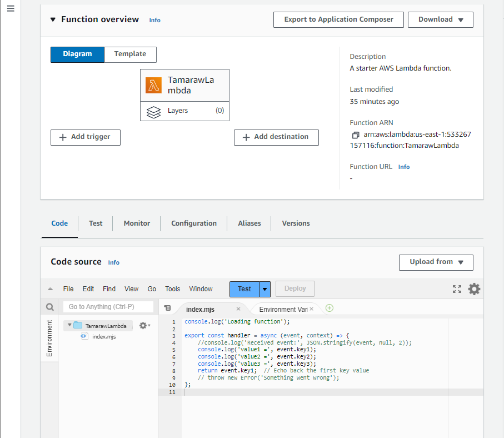Switch to the Template view

(130, 54)
